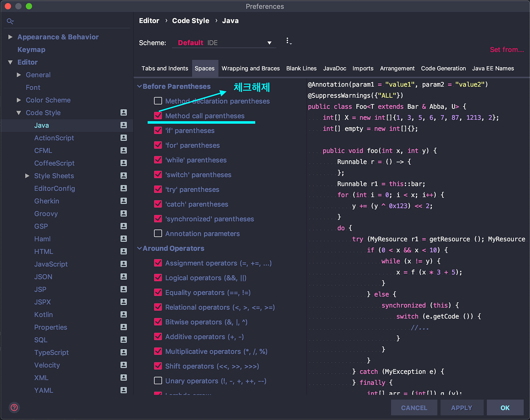Click the scheme indicator icon beside JSON
The width and height of the screenshot is (530, 420).
click(123, 276)
